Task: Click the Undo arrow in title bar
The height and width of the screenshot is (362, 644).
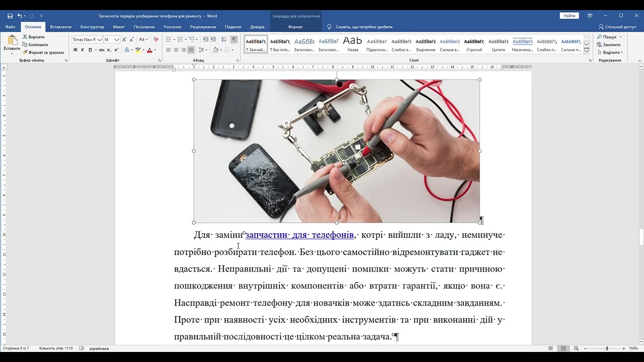Action: tap(20, 16)
